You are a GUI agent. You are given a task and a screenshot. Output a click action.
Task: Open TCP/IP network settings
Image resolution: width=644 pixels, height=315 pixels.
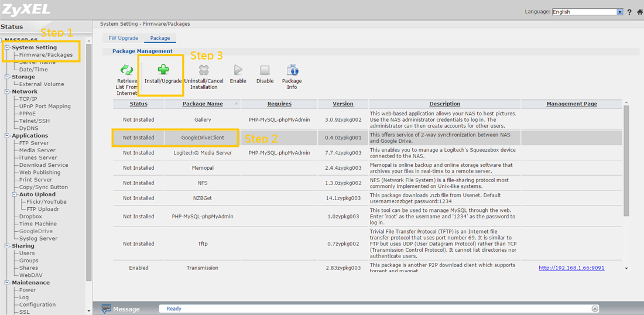tap(28, 99)
